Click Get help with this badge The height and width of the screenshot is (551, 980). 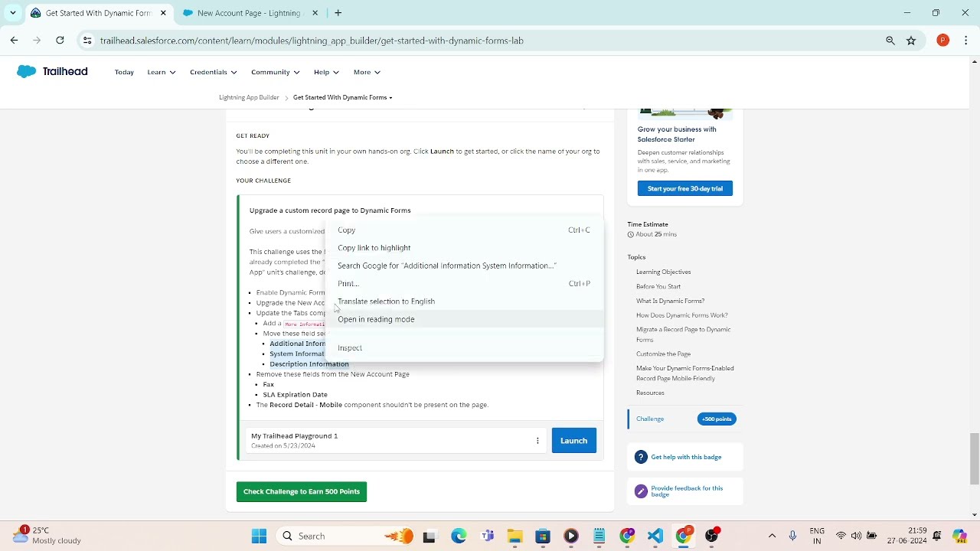click(x=686, y=457)
